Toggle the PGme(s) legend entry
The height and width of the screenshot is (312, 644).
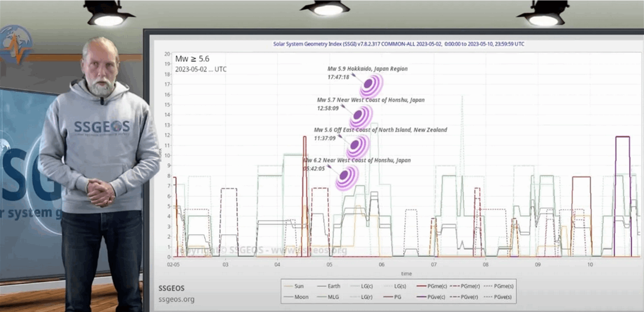[498, 286]
